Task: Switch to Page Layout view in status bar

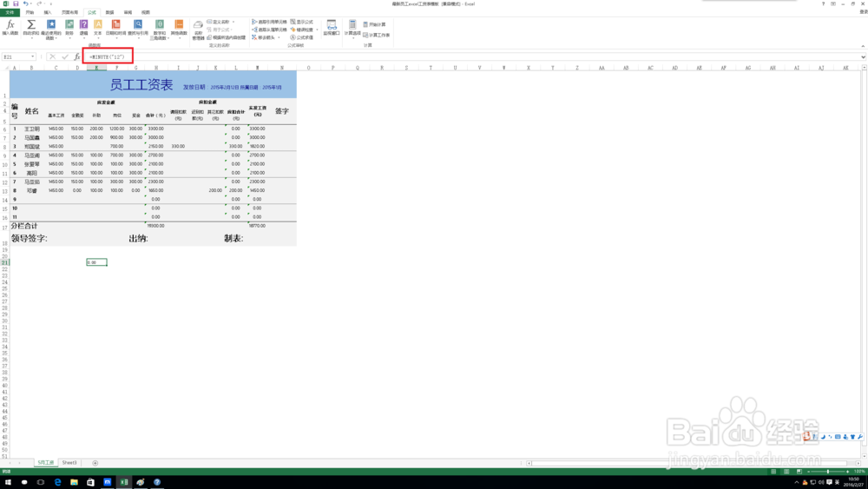Action: point(786,472)
